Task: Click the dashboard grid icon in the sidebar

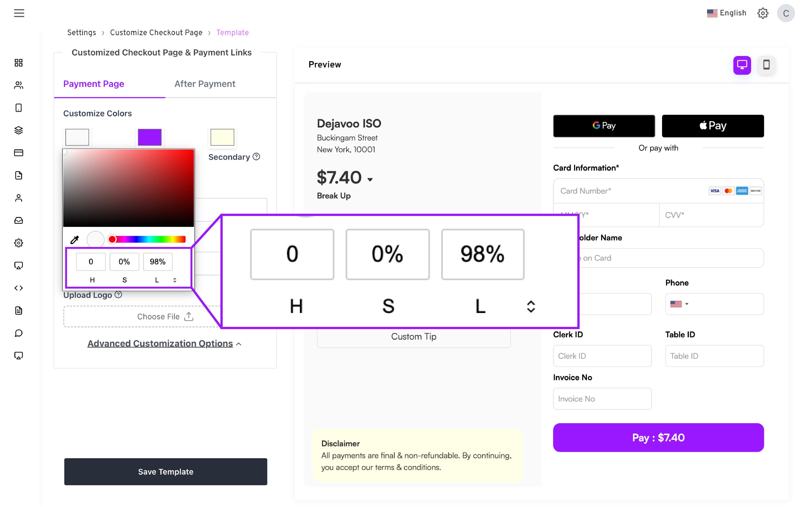Action: [x=18, y=63]
